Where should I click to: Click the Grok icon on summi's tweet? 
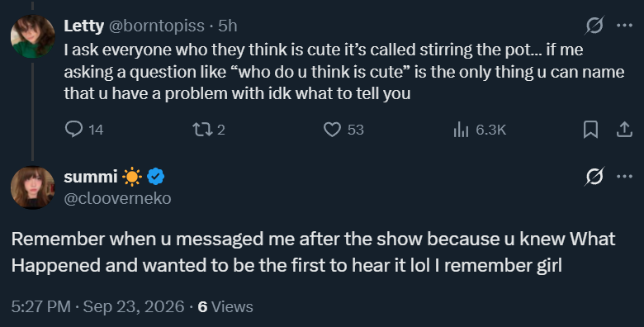[594, 177]
